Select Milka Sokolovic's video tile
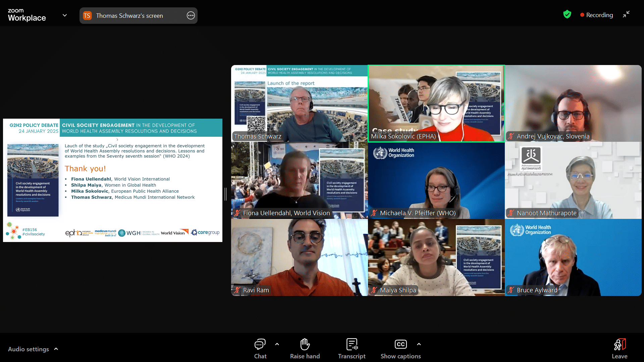 (x=436, y=103)
